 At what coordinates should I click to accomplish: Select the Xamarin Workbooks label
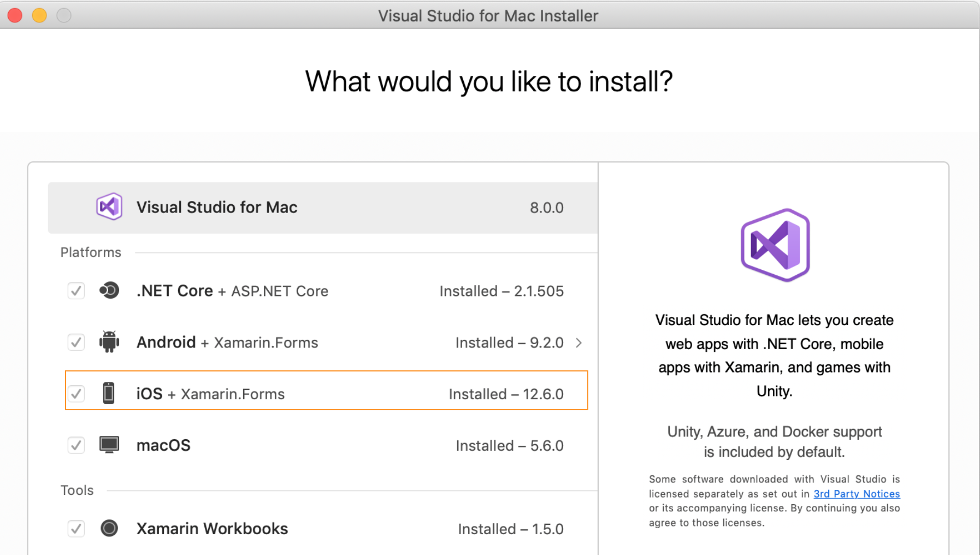[212, 529]
